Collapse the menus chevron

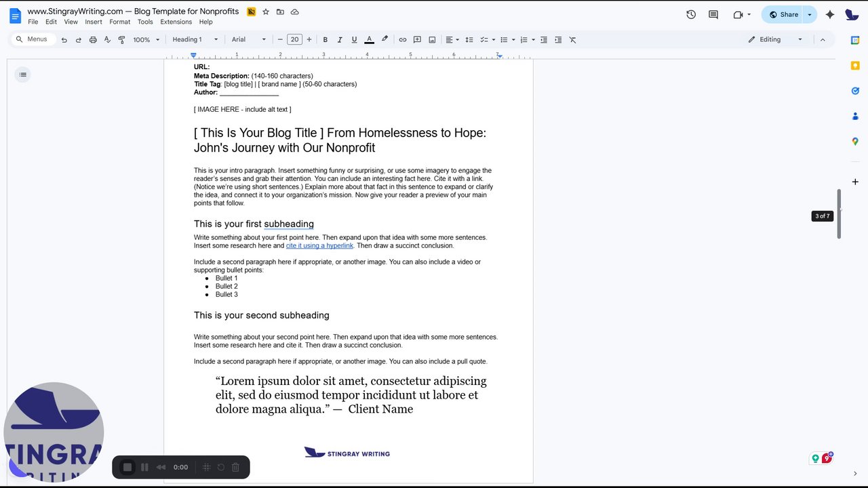tap(823, 40)
